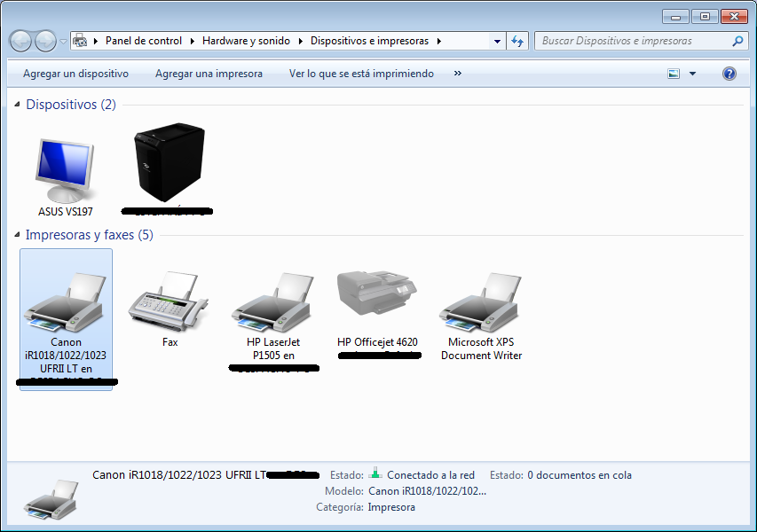The width and height of the screenshot is (757, 532).
Task: Click Dispositivos e impresoras breadcrumb
Action: tap(369, 41)
